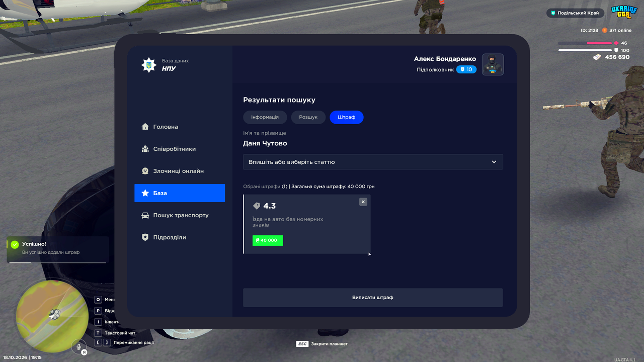644x362 pixels.
Task: Expand the Впишіть або виберіть статтю dropdown
Action: pos(373,162)
